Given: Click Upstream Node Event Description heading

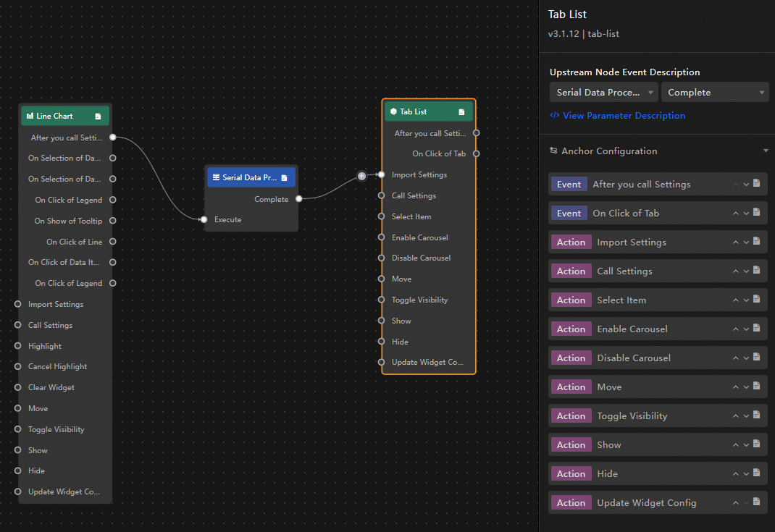Looking at the screenshot, I should (625, 72).
